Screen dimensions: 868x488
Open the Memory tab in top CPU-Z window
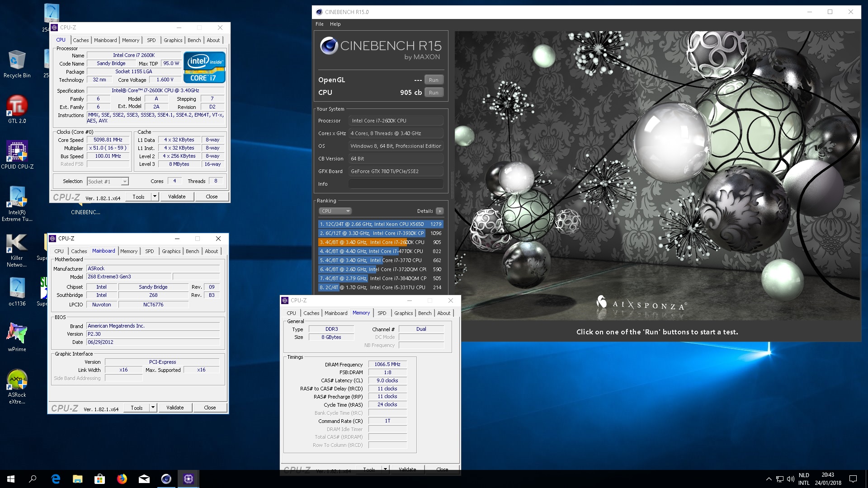click(x=131, y=40)
